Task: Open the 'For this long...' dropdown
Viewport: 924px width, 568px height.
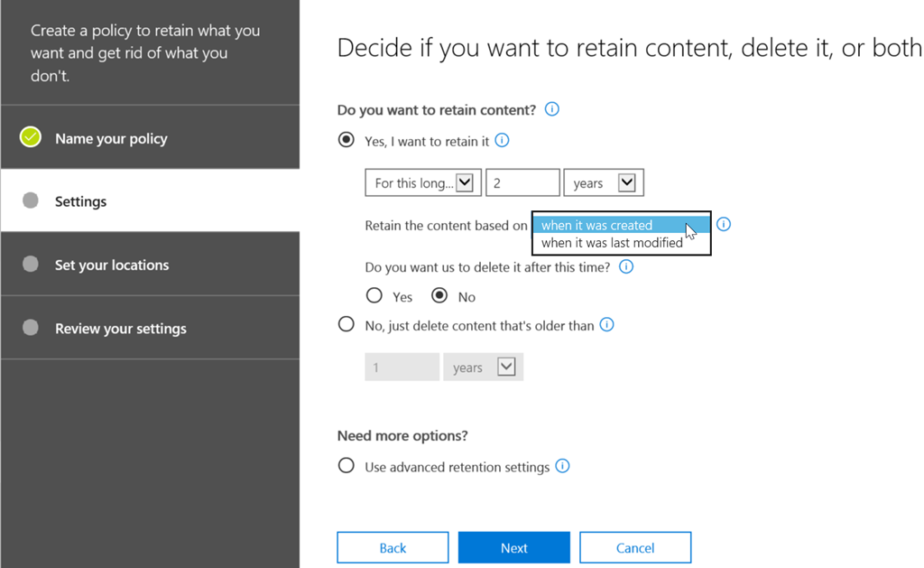Action: click(422, 182)
